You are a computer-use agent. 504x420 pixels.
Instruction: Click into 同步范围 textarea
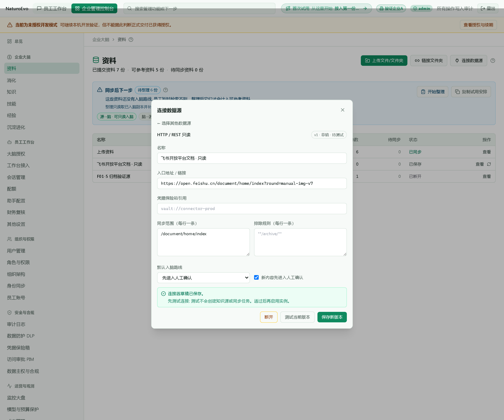(203, 242)
